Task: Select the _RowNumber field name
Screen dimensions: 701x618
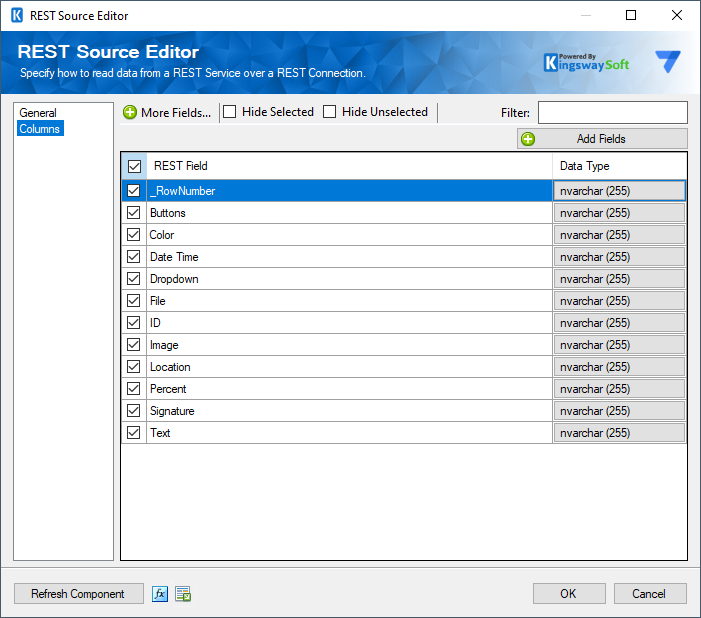Action: point(182,191)
